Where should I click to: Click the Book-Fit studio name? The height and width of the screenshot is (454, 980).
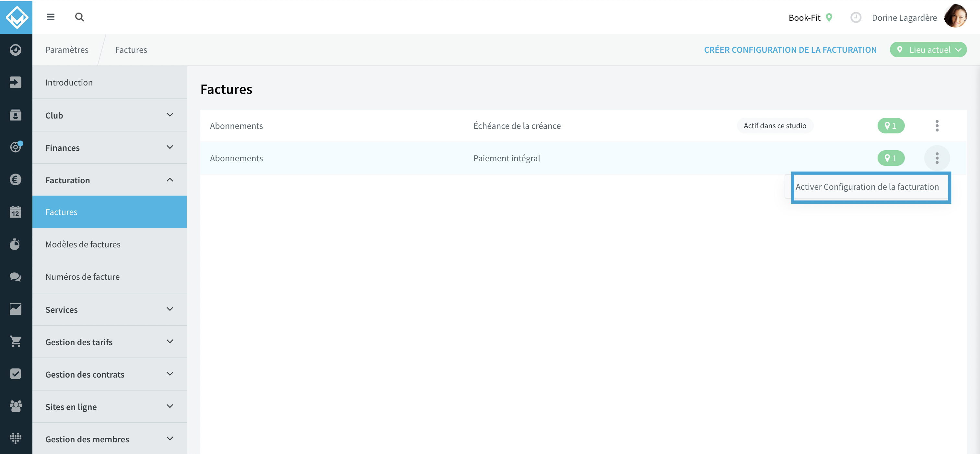[804, 17]
